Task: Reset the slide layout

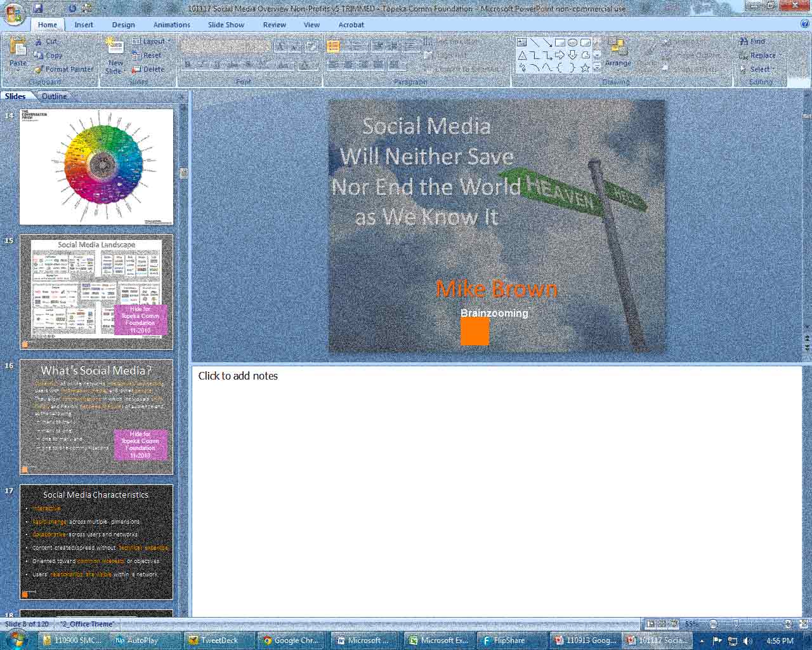Action: (x=147, y=55)
